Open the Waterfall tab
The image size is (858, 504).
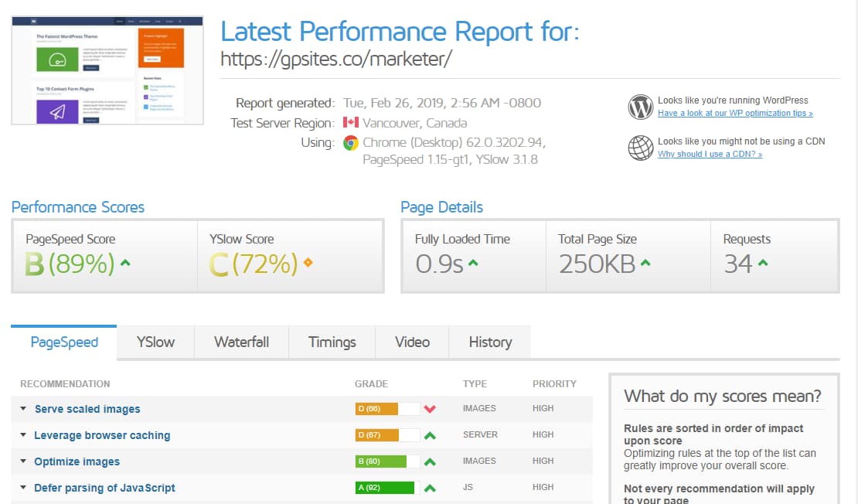pos(240,342)
